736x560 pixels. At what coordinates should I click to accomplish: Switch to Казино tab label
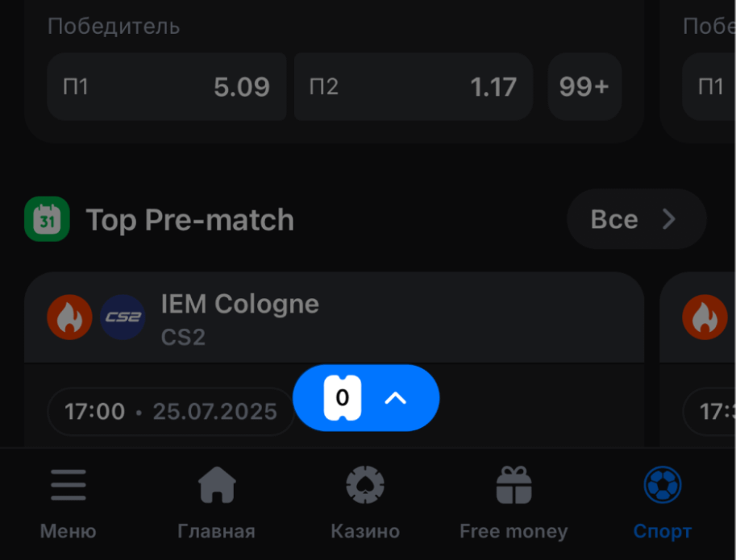pos(365,532)
